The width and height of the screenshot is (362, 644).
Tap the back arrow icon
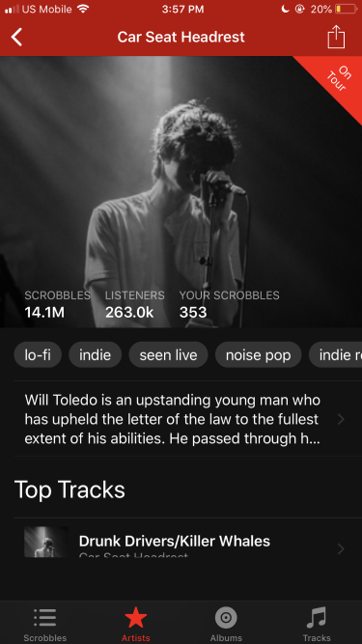click(16, 38)
